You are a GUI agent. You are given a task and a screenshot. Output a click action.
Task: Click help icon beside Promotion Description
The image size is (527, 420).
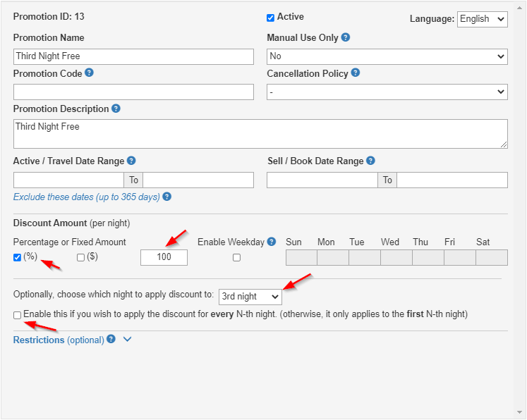(116, 109)
